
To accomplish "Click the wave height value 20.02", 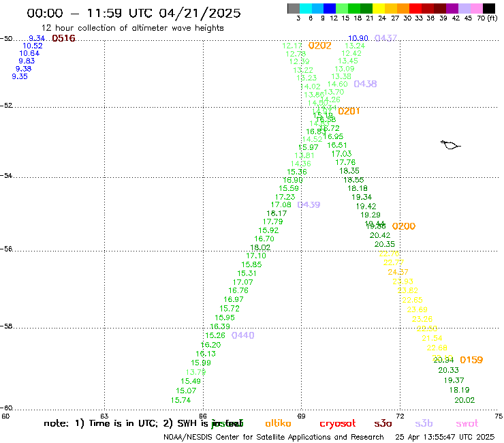I will (x=464, y=400).
